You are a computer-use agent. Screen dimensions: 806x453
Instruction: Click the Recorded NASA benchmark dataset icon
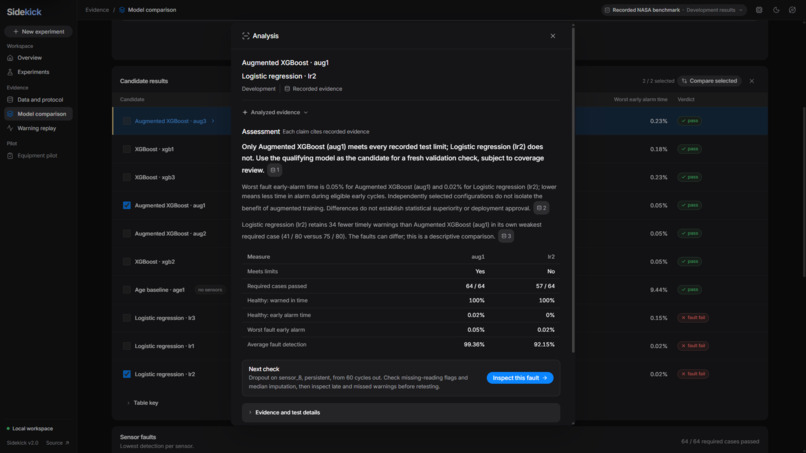(x=607, y=10)
